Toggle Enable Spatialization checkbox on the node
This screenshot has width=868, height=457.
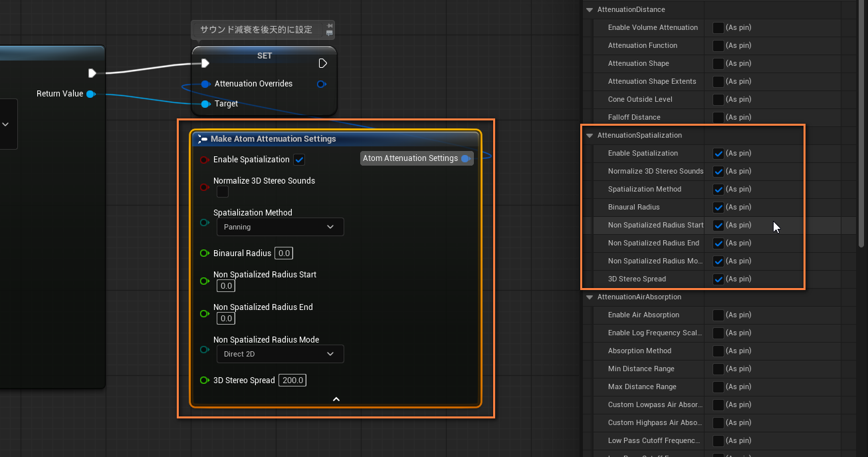299,160
